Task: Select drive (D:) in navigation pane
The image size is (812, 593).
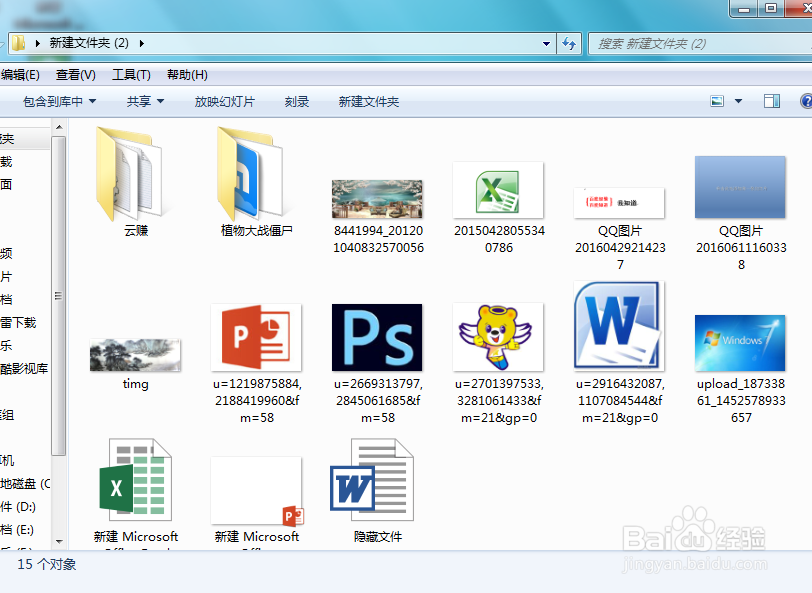Action: [18, 507]
